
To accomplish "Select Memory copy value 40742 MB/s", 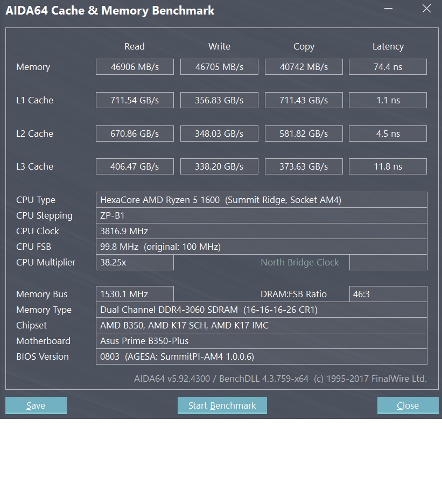I will coord(304,67).
